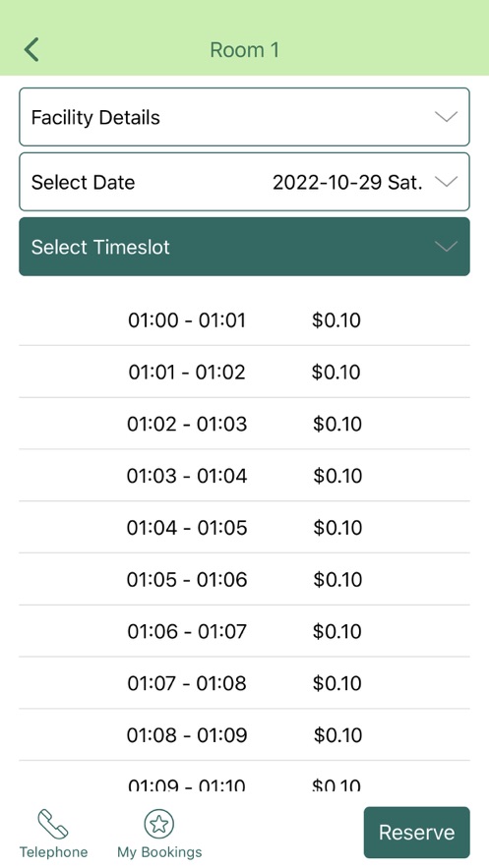Choose the 01:02 - 01:03 timeslot
Screen dimensions: 489x868
pos(244,424)
